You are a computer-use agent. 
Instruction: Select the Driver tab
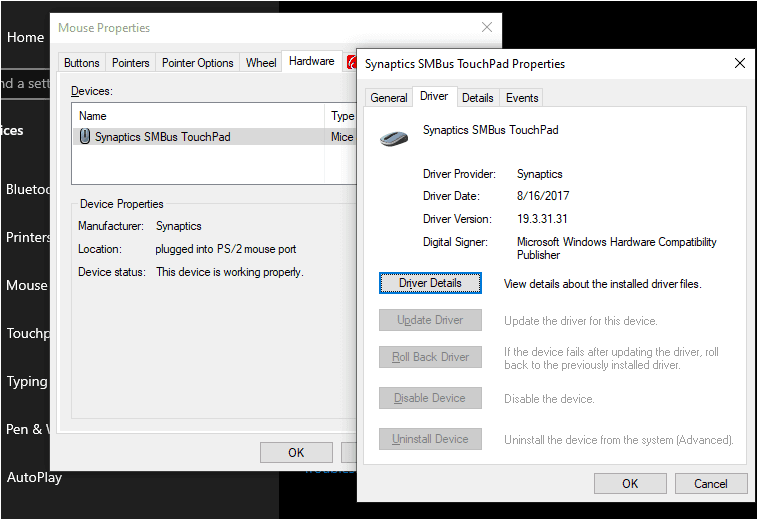tap(434, 96)
